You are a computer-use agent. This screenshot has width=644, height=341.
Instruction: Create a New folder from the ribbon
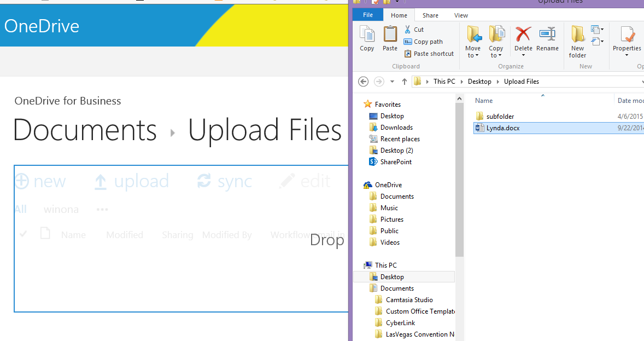[577, 41]
